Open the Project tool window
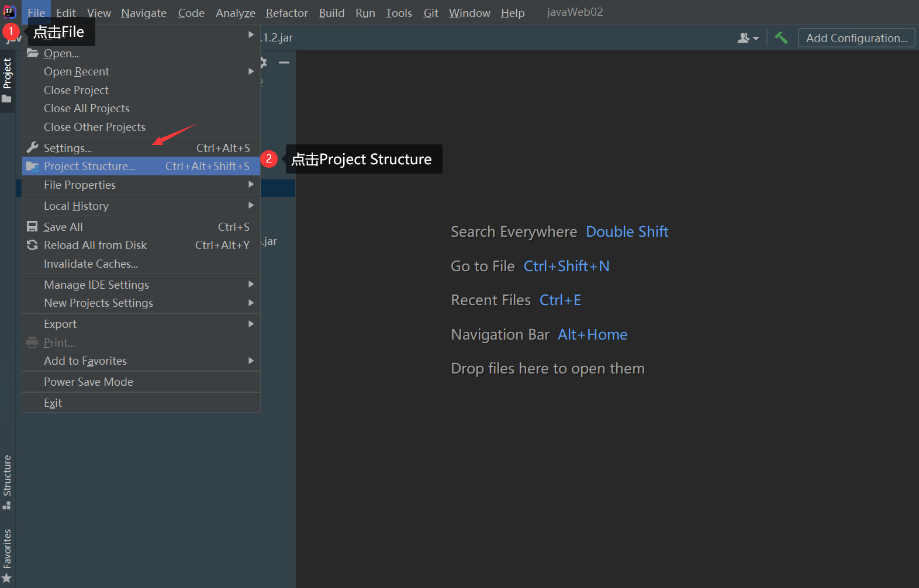Screen dimensions: 919x588 click(7, 80)
